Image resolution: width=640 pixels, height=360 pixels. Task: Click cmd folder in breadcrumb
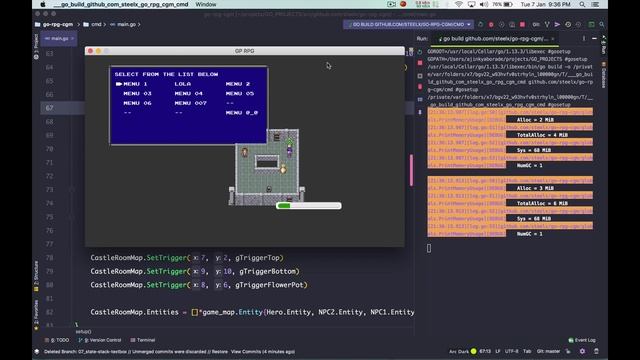92,24
